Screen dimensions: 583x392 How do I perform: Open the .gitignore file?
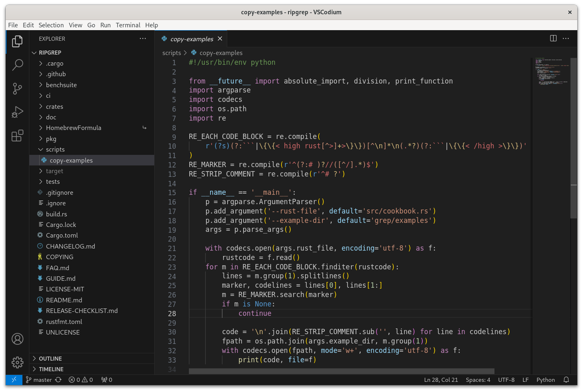[x=92, y=193]
